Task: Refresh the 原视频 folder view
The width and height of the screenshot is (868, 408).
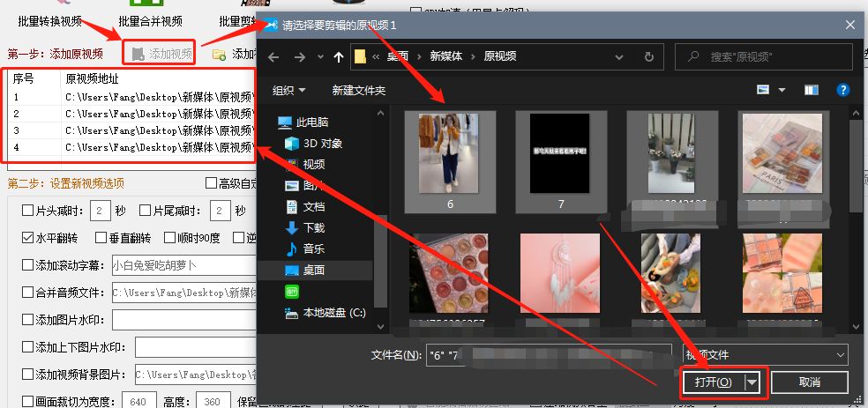Action: (648, 56)
